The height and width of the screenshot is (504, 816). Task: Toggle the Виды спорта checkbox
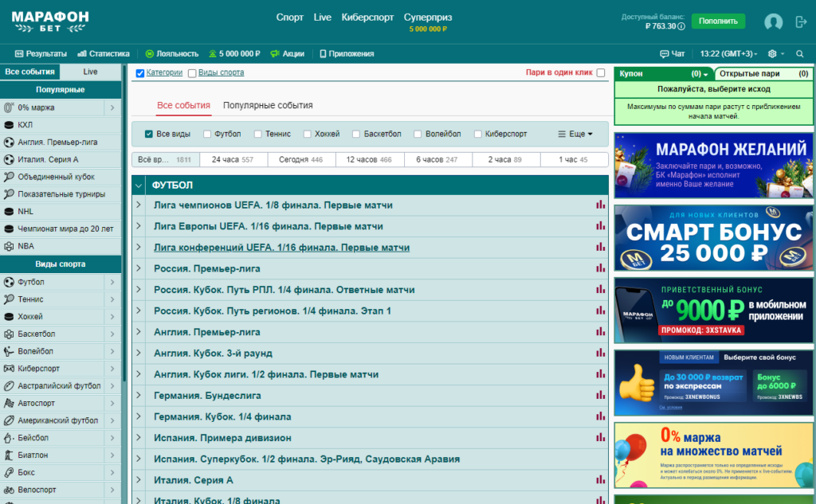(x=192, y=73)
